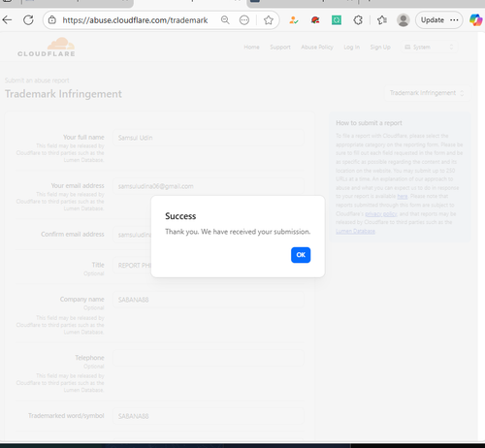Open the 'here' link in instructions

tap(403, 196)
